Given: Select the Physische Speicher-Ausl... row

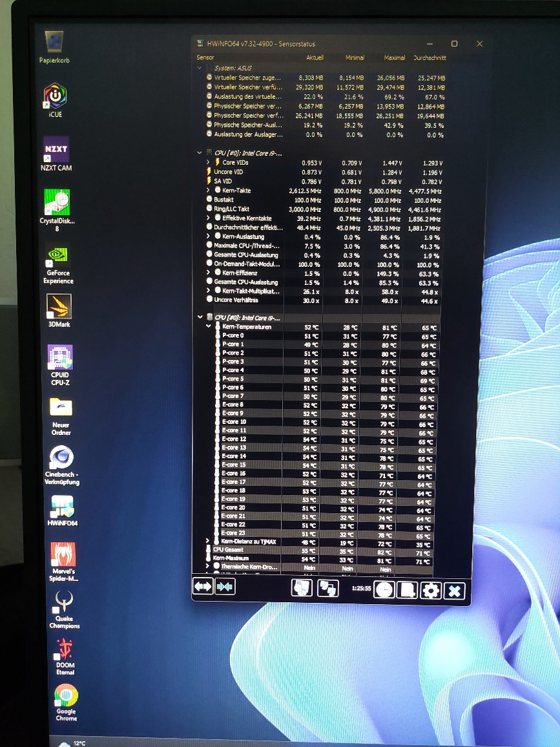Looking at the screenshot, I should 326,125.
